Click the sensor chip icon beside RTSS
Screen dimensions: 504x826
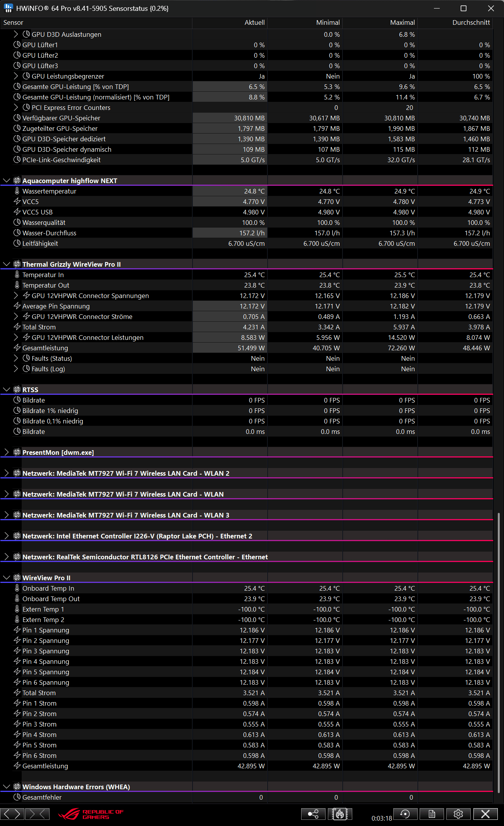pos(17,389)
